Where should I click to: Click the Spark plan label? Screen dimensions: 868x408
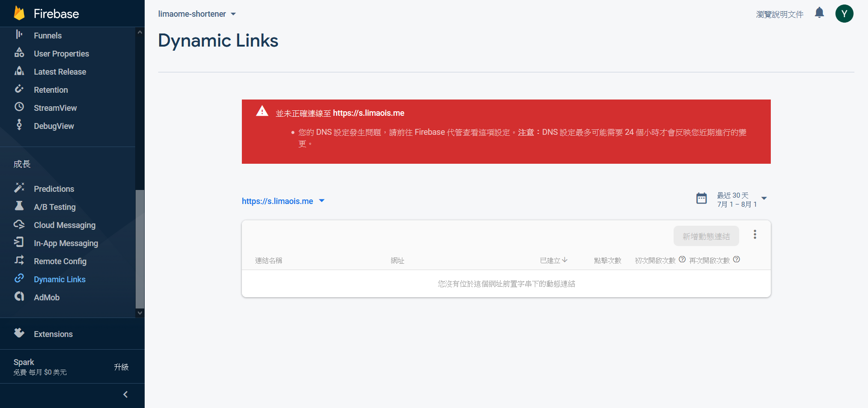click(x=24, y=362)
